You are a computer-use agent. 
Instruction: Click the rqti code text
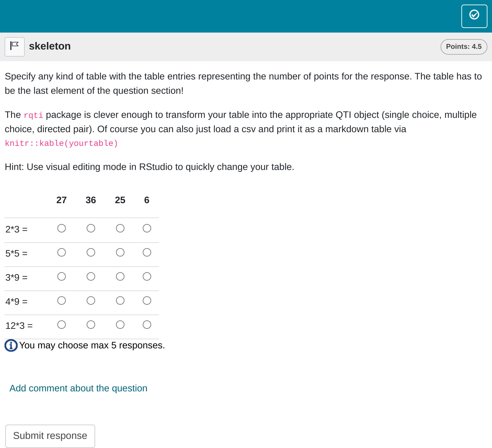(34, 115)
